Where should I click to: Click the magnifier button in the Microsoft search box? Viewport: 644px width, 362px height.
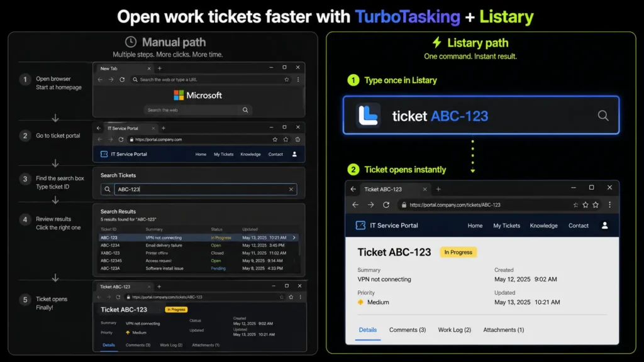[x=245, y=110]
